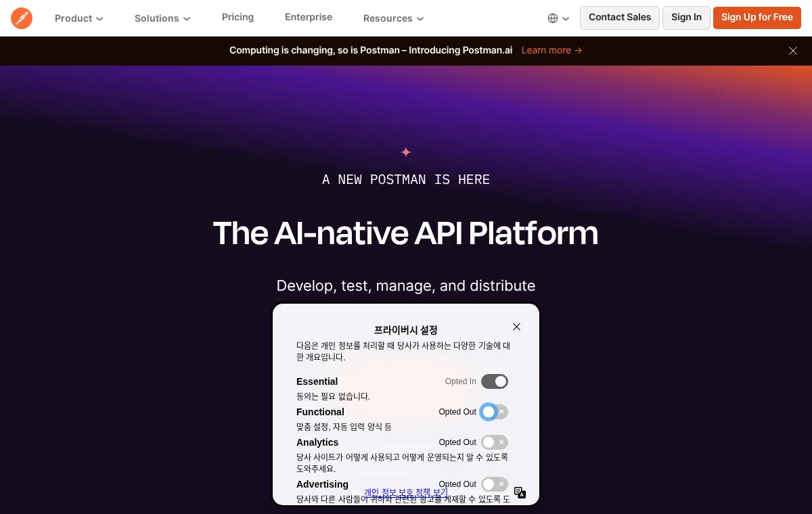
Task: Click the translate icon in privacy dialog
Action: [x=520, y=492]
